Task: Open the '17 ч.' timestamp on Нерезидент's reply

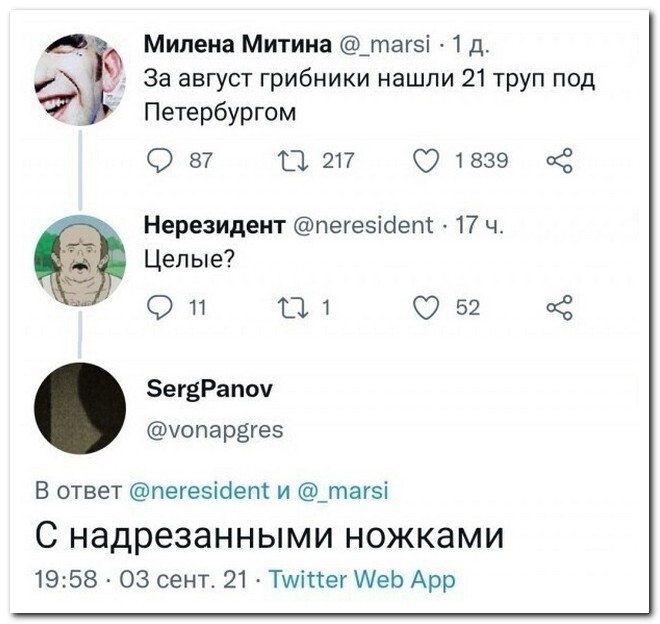Action: (x=479, y=225)
